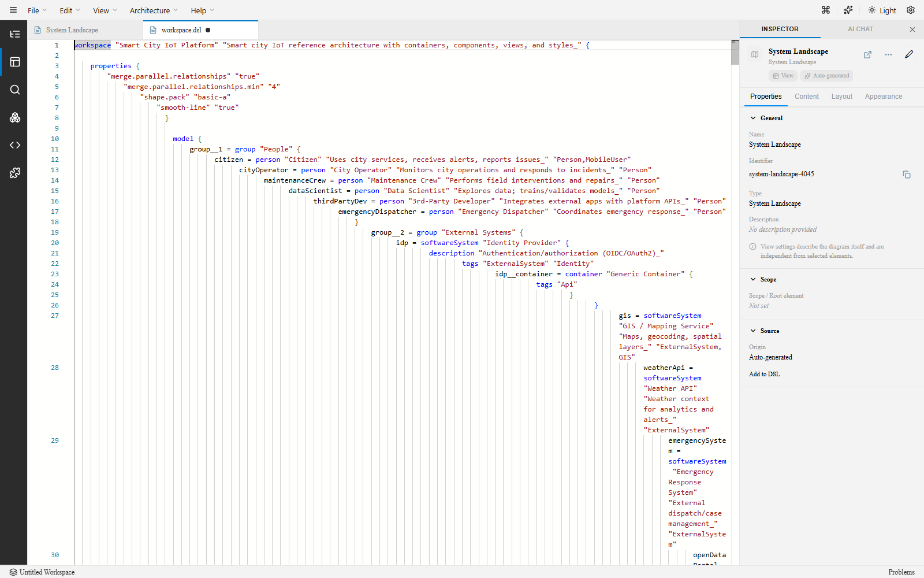Viewport: 924px width, 578px height.
Task: Click the Add to DSL link
Action: click(x=764, y=374)
